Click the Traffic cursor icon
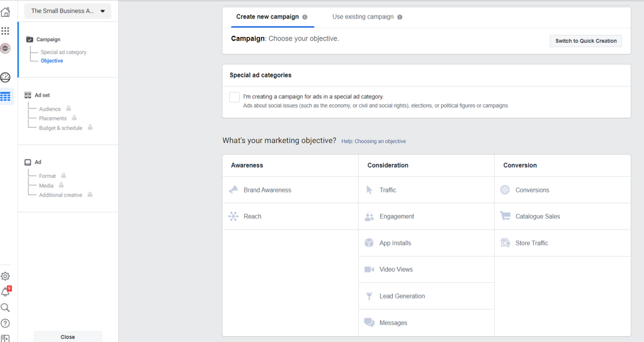 point(369,190)
